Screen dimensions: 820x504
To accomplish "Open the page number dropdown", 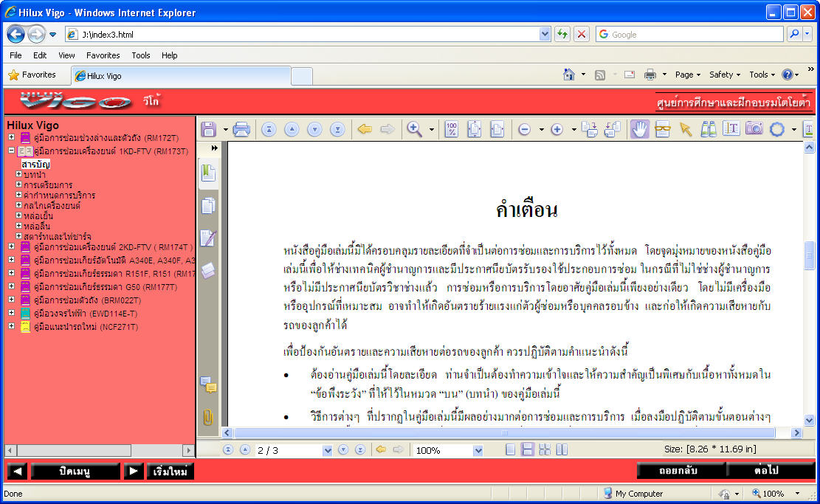I will pyautogui.click(x=328, y=450).
